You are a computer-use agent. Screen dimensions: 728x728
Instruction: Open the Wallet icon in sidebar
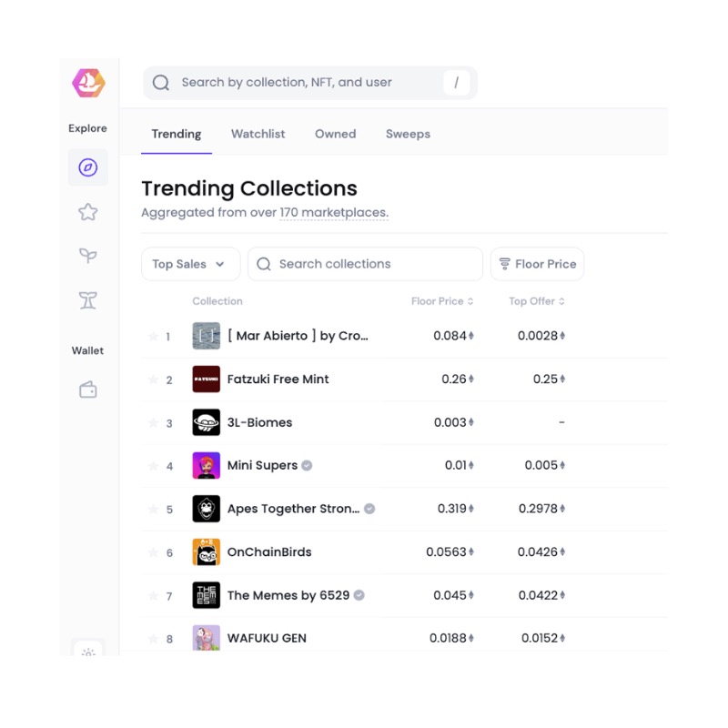pos(87,390)
